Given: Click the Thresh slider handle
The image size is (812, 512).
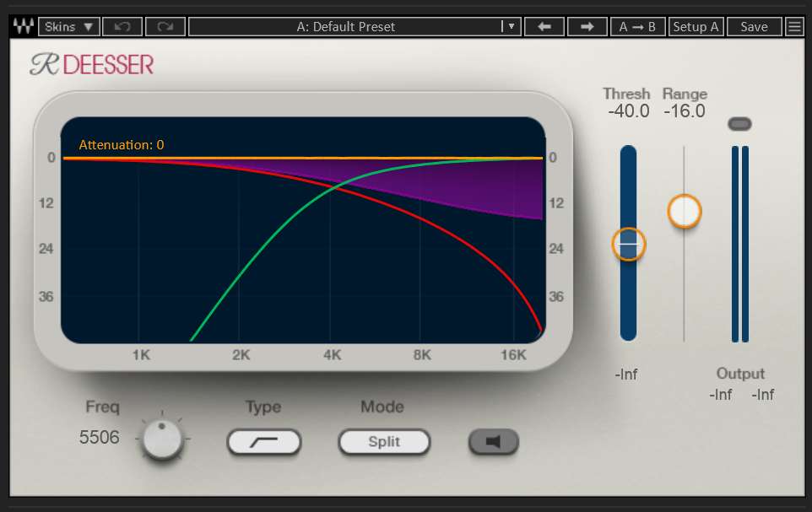Looking at the screenshot, I should click(628, 244).
